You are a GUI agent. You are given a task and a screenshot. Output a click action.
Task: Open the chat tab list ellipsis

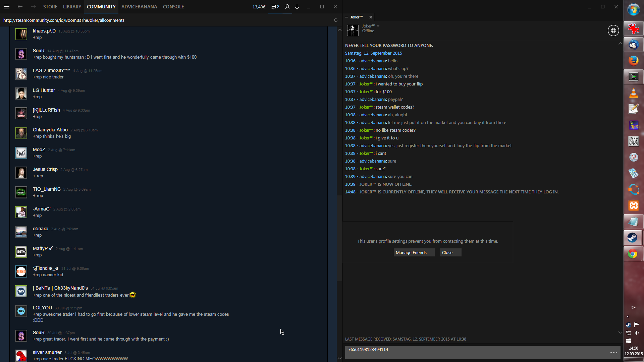[x=346, y=17]
